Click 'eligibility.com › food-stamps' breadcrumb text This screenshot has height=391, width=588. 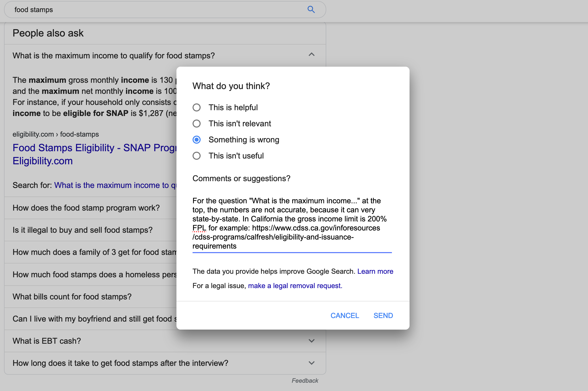56,134
